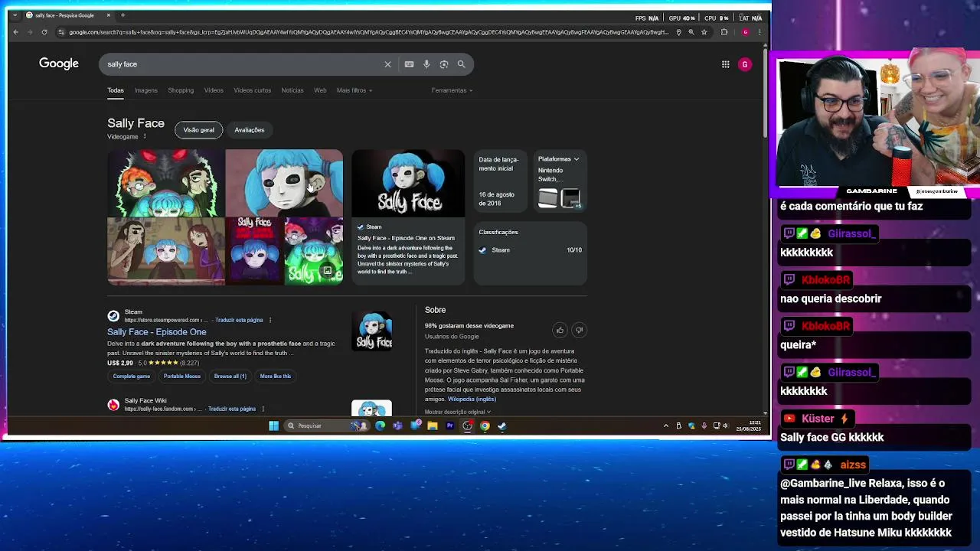Switch to the Imagens tab
Image resolution: width=980 pixels, height=551 pixels.
click(x=146, y=90)
